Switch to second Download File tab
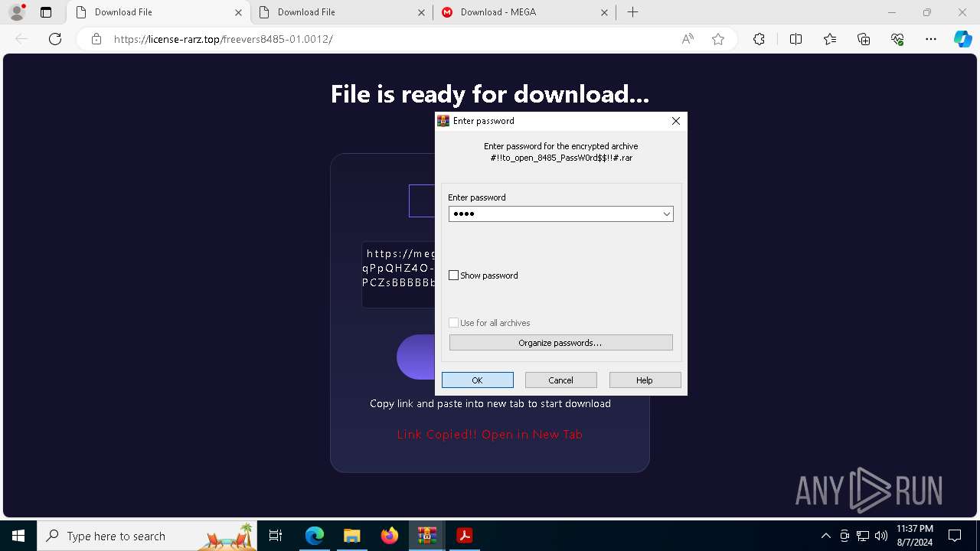This screenshot has width=980, height=551. click(341, 12)
